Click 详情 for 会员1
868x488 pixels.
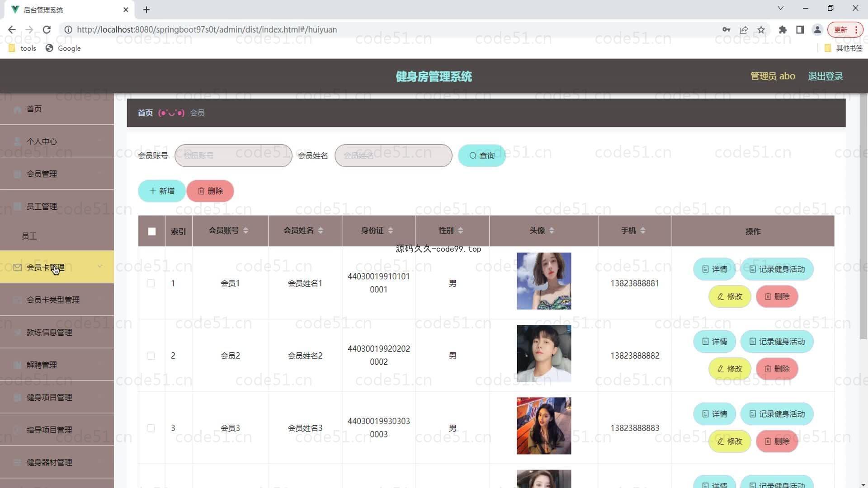pos(714,269)
